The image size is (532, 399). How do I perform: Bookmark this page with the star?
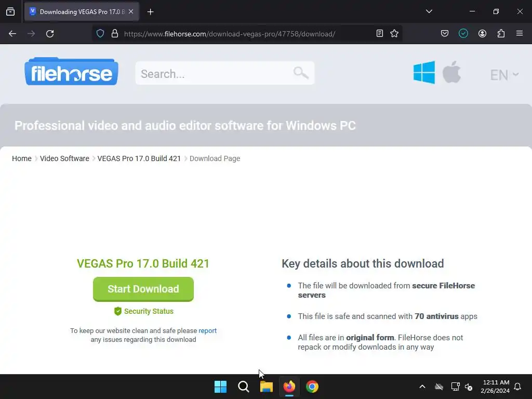(394, 33)
